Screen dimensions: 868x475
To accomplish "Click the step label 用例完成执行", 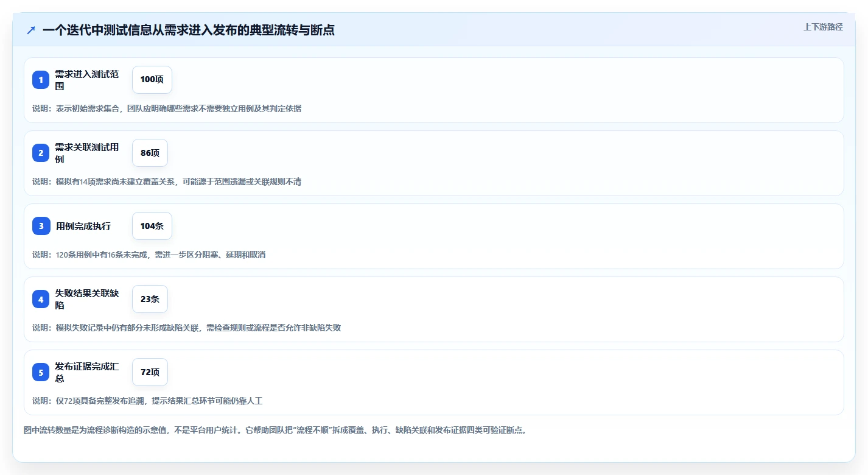I will coord(83,226).
